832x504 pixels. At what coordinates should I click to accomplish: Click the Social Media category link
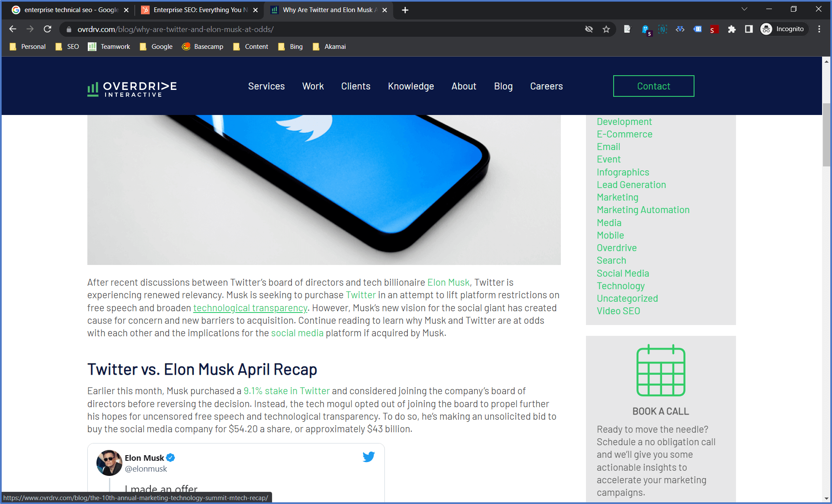tap(623, 272)
